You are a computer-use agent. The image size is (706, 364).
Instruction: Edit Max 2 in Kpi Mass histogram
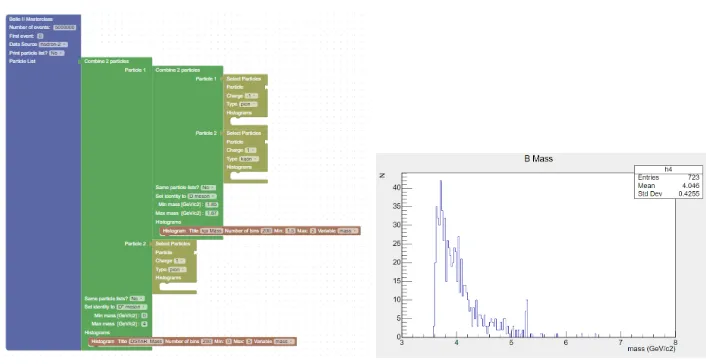click(312, 231)
